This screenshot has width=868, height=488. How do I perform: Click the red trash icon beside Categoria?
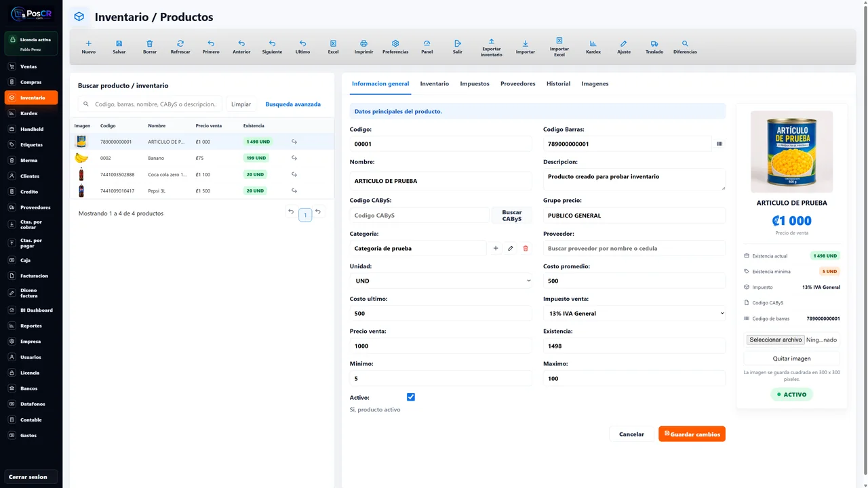coord(526,249)
